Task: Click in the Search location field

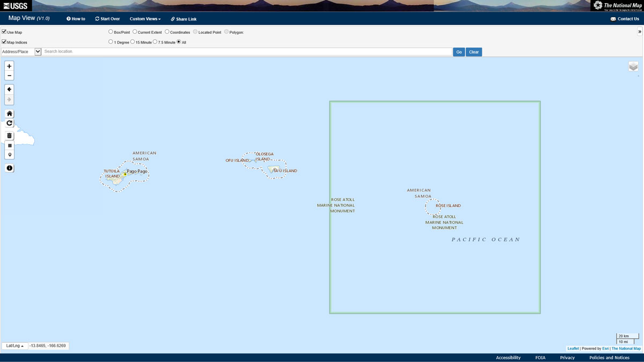Action: coord(247,52)
